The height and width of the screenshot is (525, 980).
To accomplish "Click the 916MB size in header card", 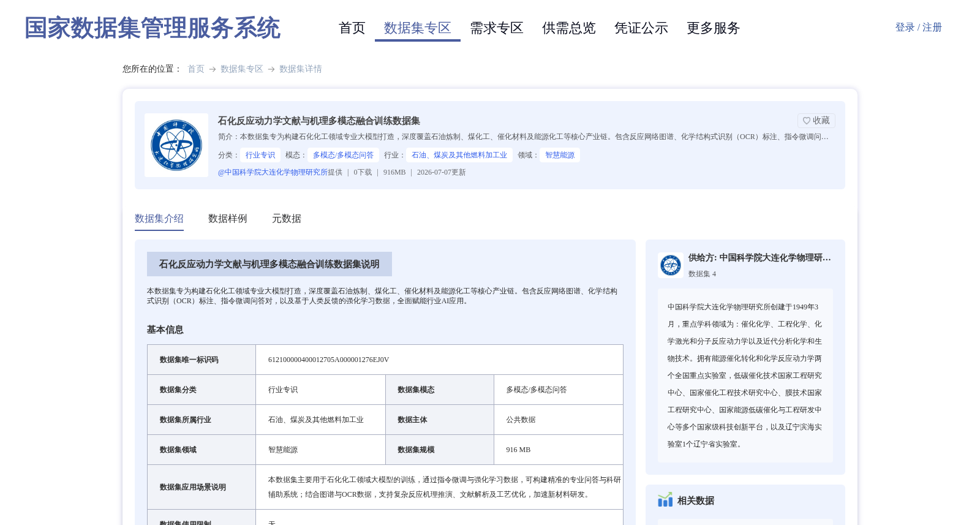I will coord(394,172).
